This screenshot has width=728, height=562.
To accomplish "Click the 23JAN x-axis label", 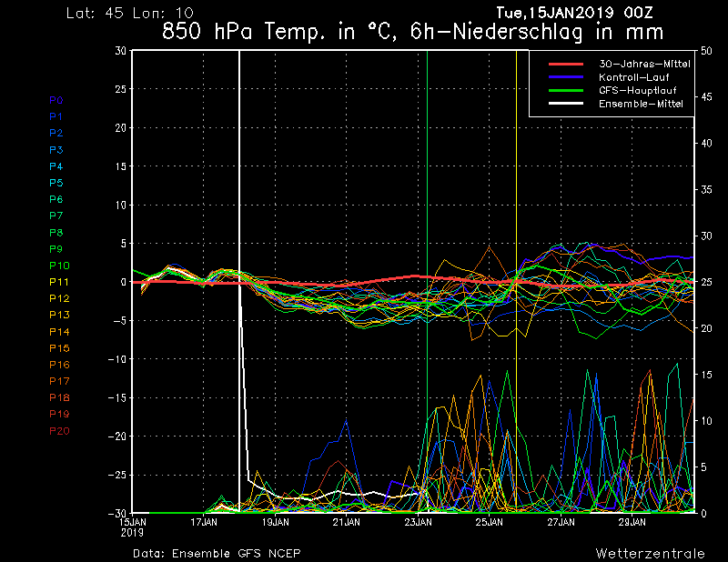I will (x=418, y=523).
